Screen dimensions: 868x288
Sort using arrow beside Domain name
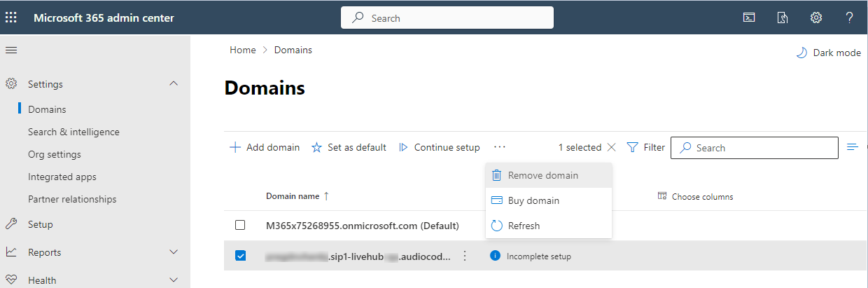[x=326, y=196]
